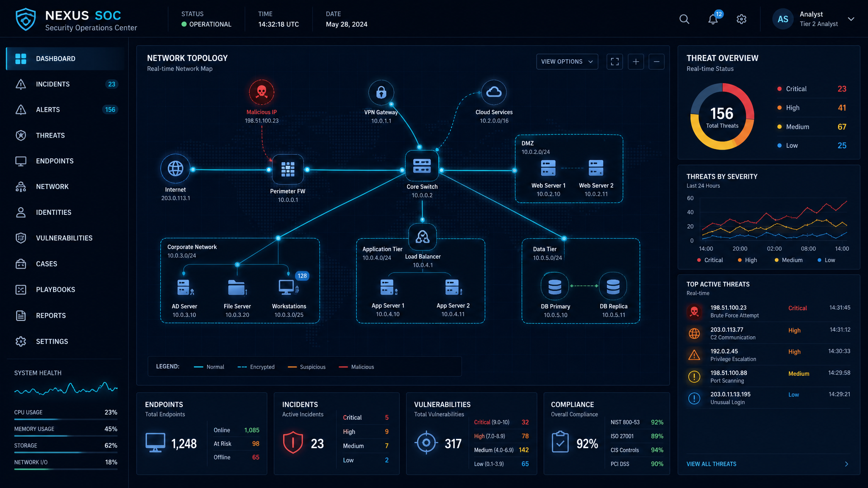Click the Critical (9.0-10) vulnerabilities row
Image resolution: width=868 pixels, height=488 pixels.
pos(501,422)
